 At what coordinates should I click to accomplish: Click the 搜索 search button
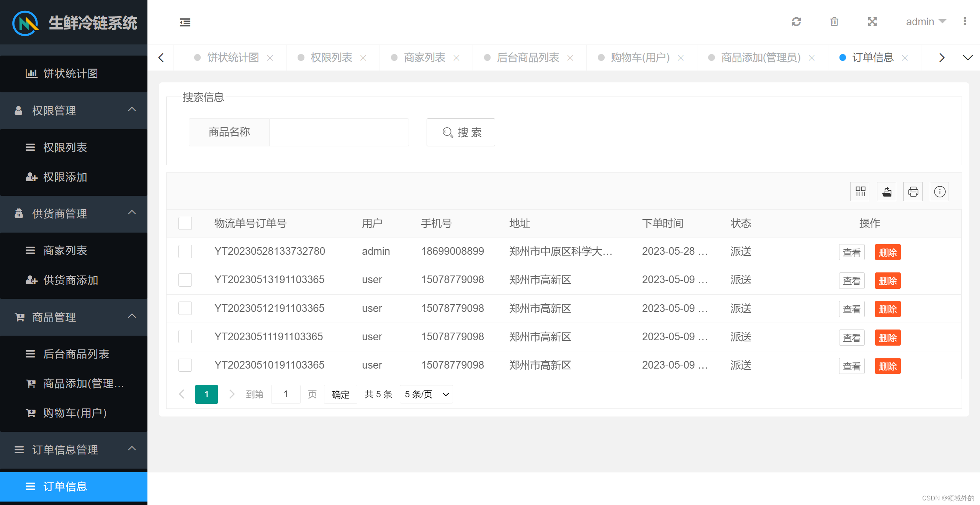click(x=461, y=132)
